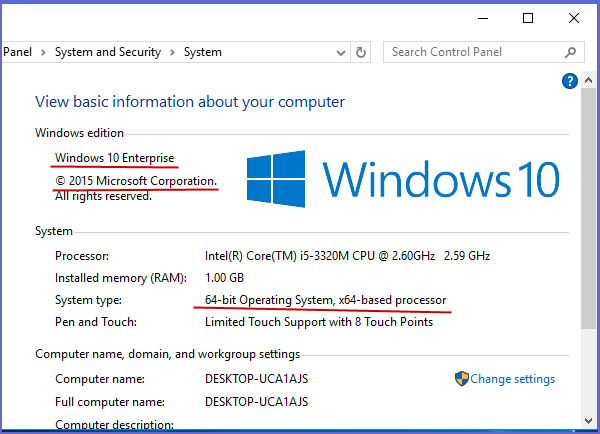Select the Windows 10 Enterprise text
The width and height of the screenshot is (600, 434).
114,158
